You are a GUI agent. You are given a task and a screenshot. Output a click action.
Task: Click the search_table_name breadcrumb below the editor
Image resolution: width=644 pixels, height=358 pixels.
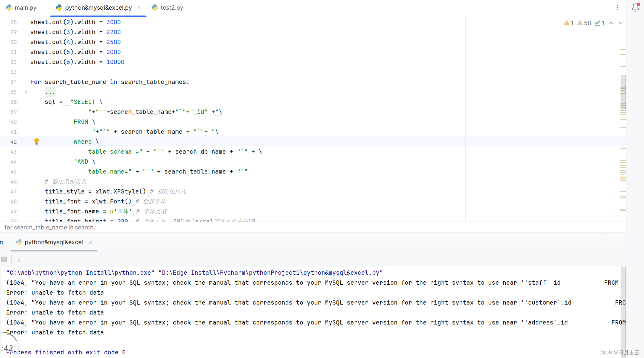coord(51,227)
